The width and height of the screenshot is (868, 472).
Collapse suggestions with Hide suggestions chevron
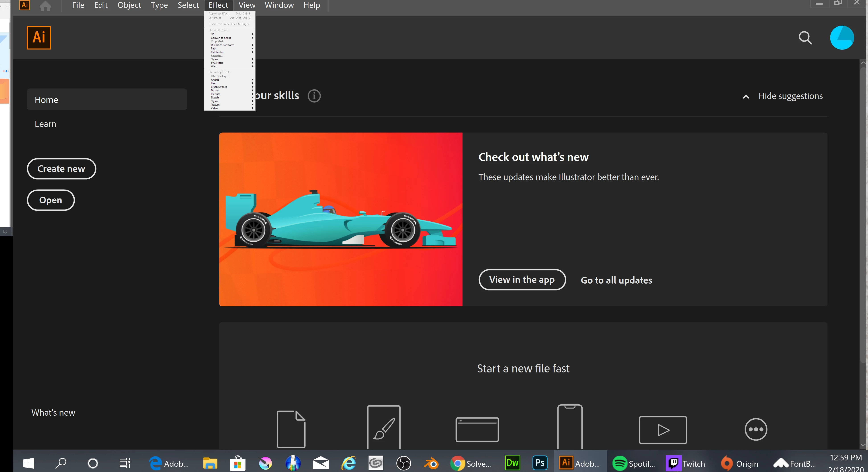pos(746,97)
